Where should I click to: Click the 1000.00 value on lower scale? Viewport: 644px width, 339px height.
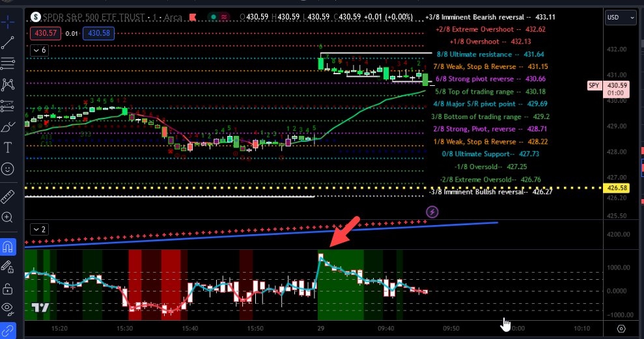click(x=619, y=267)
